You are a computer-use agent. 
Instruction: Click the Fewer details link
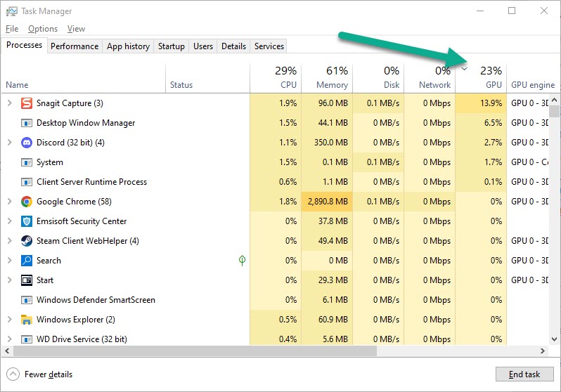[49, 374]
